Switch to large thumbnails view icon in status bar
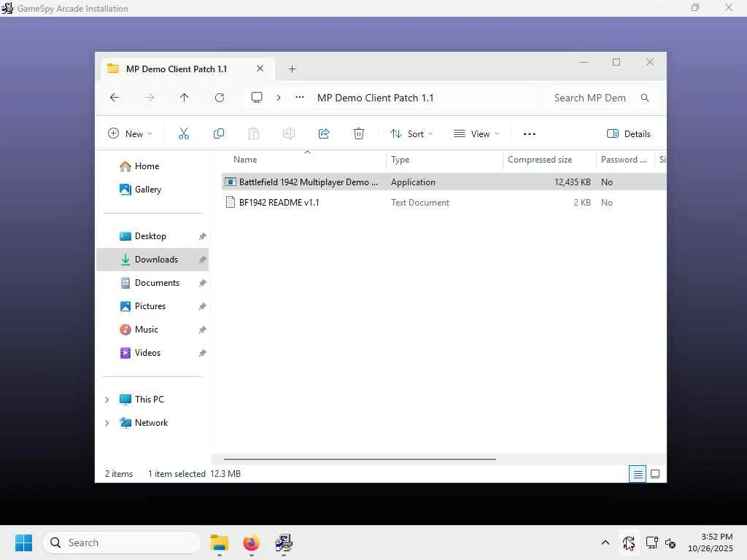 point(655,474)
